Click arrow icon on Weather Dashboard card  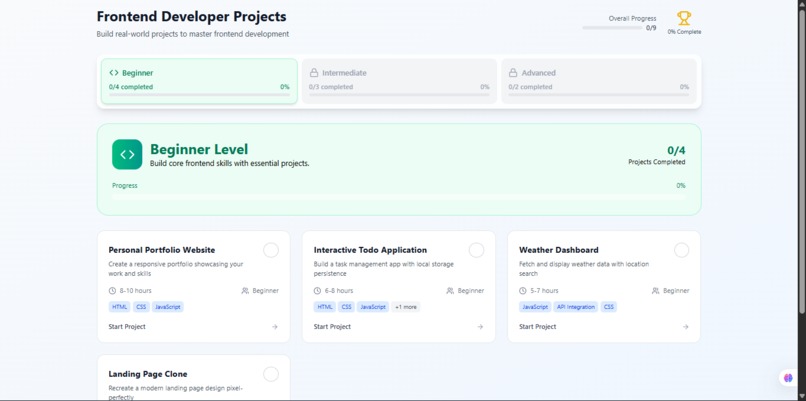pos(685,327)
